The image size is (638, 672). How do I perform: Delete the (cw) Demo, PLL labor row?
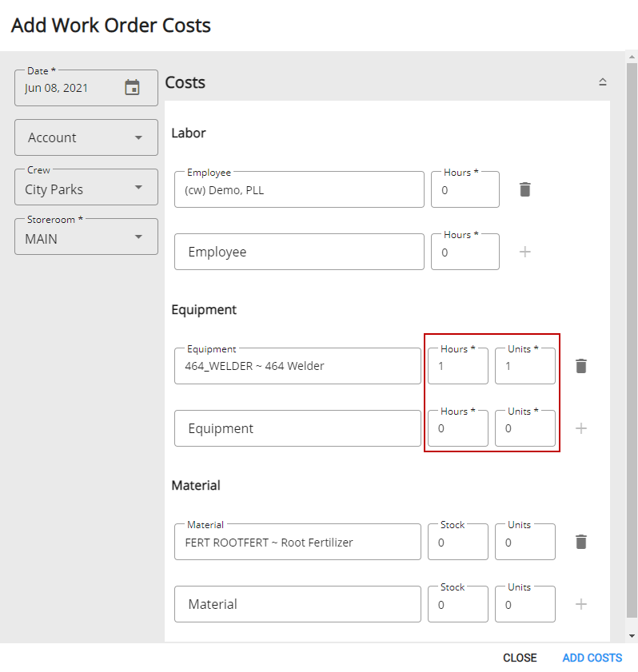524,189
